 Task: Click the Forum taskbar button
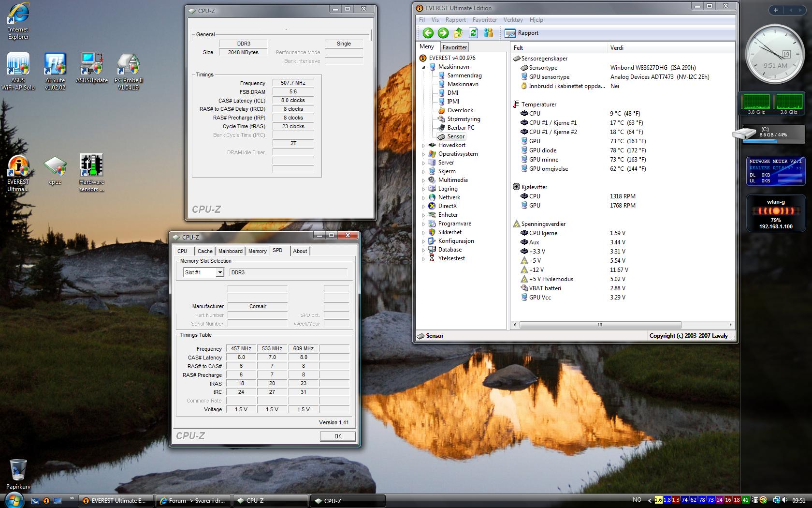[193, 501]
